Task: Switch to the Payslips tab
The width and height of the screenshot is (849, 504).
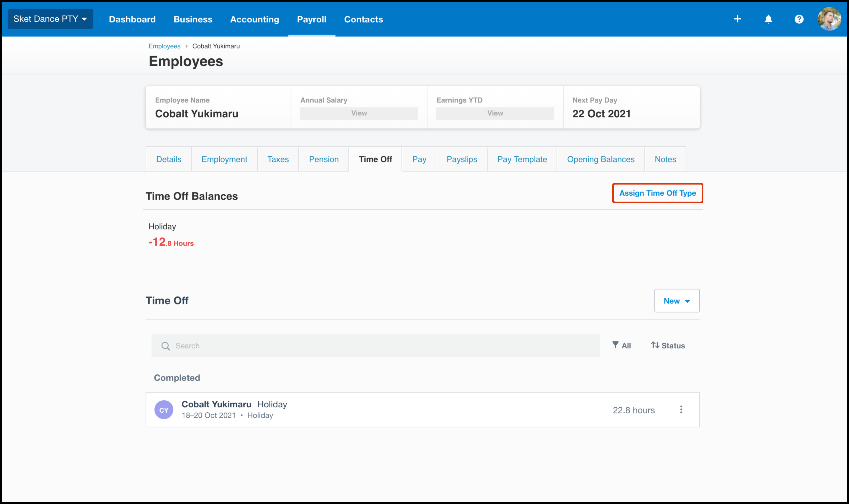Action: [x=462, y=159]
